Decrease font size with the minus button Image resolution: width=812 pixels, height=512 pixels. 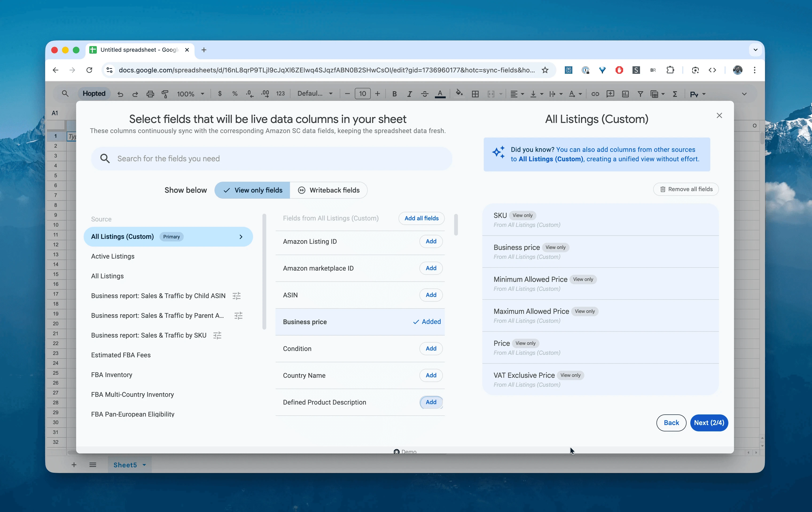point(347,94)
